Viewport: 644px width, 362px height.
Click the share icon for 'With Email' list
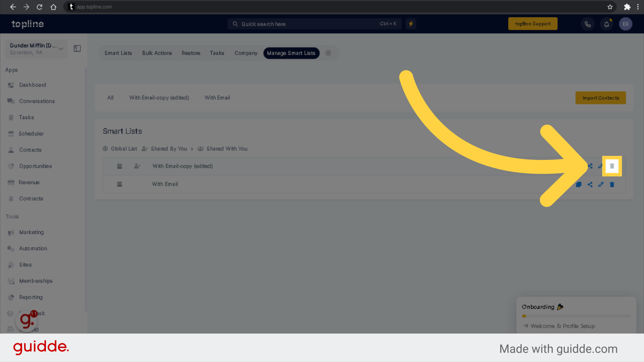(x=590, y=184)
